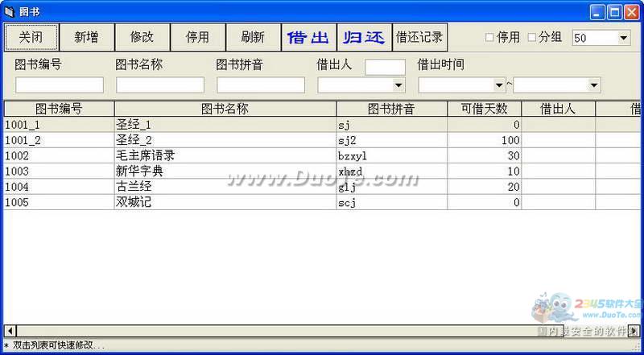The width and height of the screenshot is (644, 355).
Task: Open the 借出时间 start date dropdown
Action: point(499,85)
